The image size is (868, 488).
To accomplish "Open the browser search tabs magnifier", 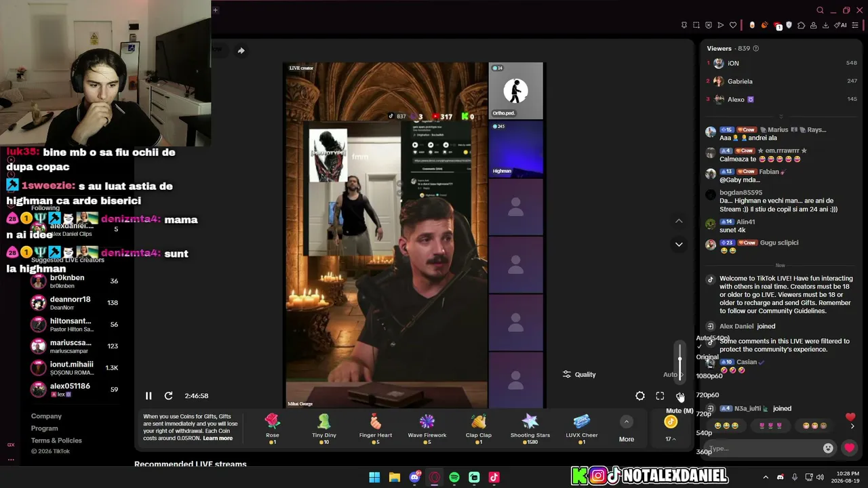I will coord(820,10).
